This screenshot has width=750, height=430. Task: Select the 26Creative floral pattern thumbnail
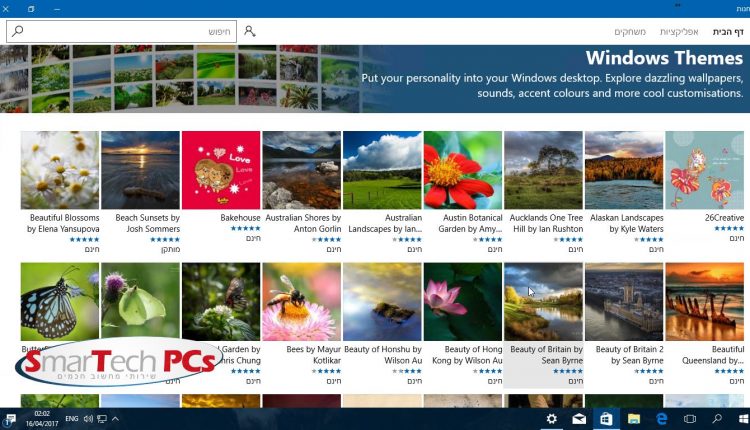pos(705,170)
